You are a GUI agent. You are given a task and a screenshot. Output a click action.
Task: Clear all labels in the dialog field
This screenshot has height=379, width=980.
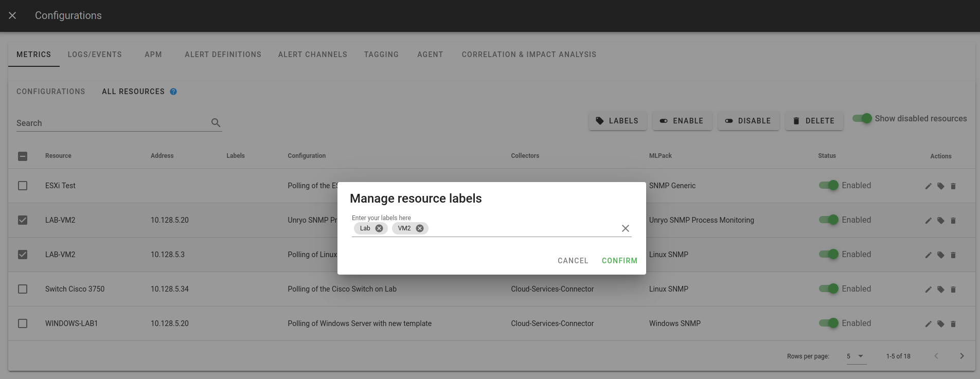click(626, 228)
